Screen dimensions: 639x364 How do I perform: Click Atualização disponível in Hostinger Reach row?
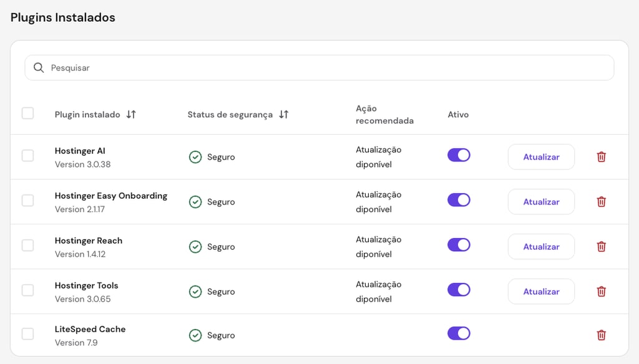(x=379, y=246)
